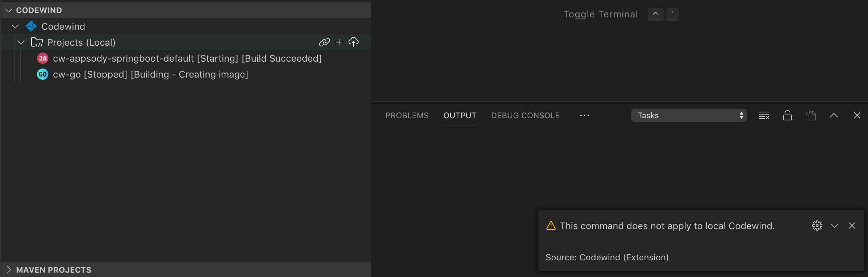Toggle the panel maximize chevron
Viewport: 868px width, 277px height.
834,115
